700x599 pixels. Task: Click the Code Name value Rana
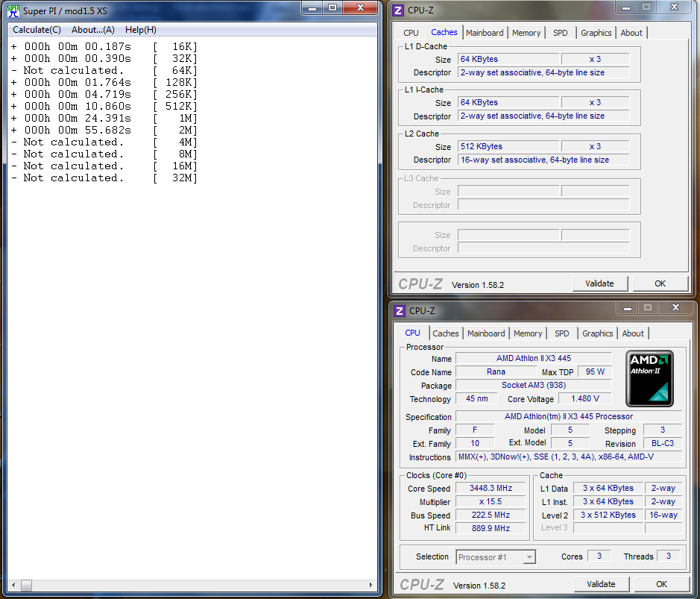(x=496, y=371)
